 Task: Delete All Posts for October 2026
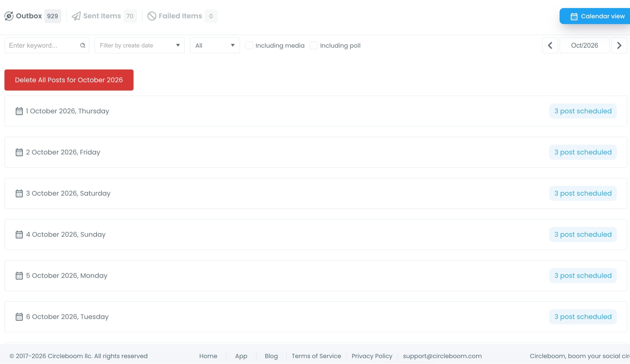coord(69,80)
